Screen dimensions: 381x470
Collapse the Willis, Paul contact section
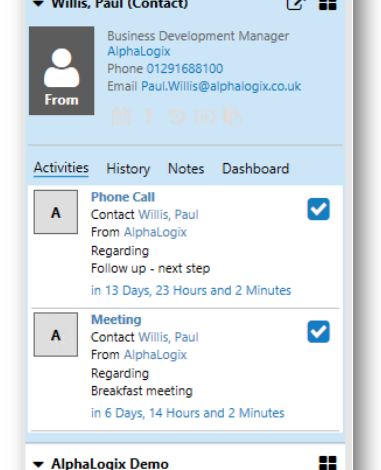click(39, 4)
